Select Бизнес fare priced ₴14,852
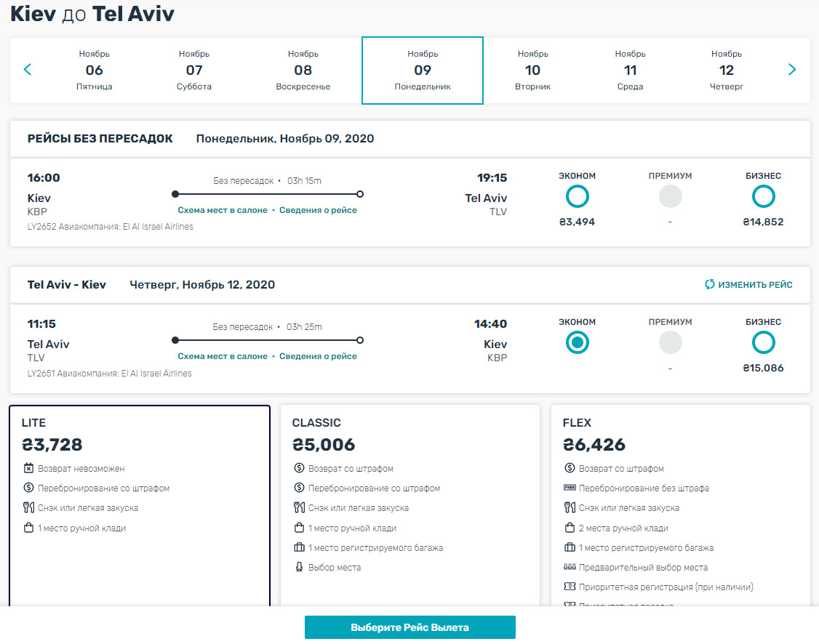This screenshot has height=644, width=819. tap(763, 196)
